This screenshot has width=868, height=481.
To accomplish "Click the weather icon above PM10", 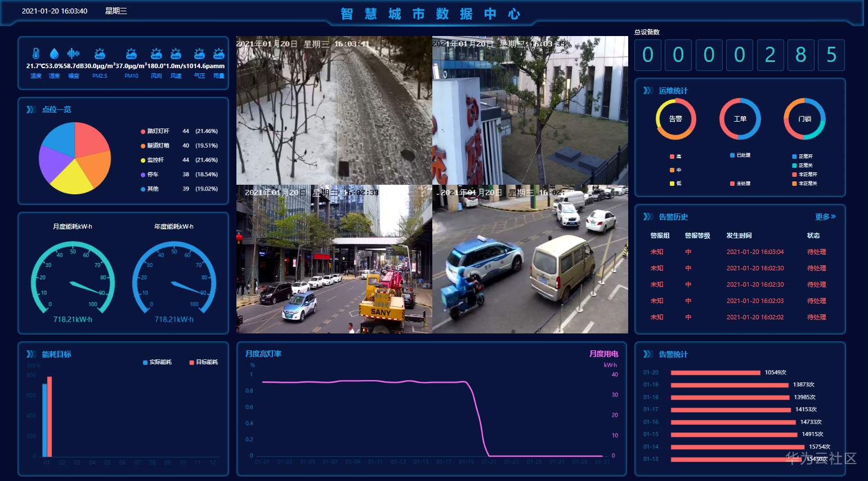I will pyautogui.click(x=131, y=54).
